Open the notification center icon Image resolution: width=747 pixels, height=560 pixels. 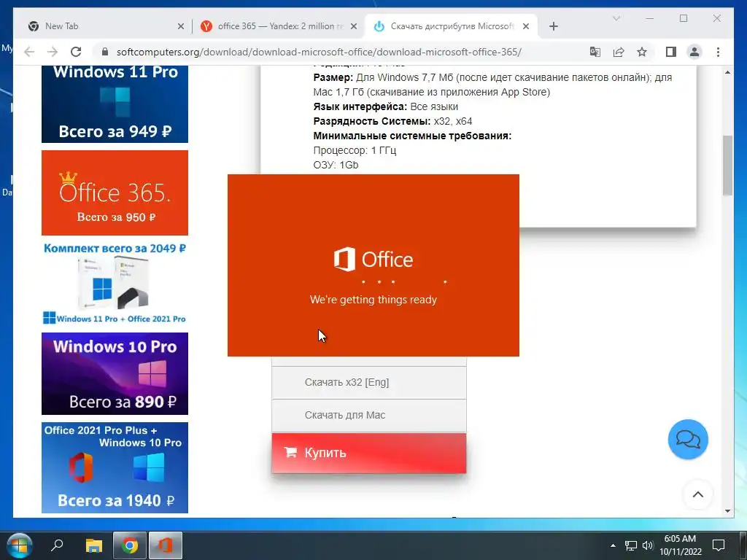pos(719,545)
